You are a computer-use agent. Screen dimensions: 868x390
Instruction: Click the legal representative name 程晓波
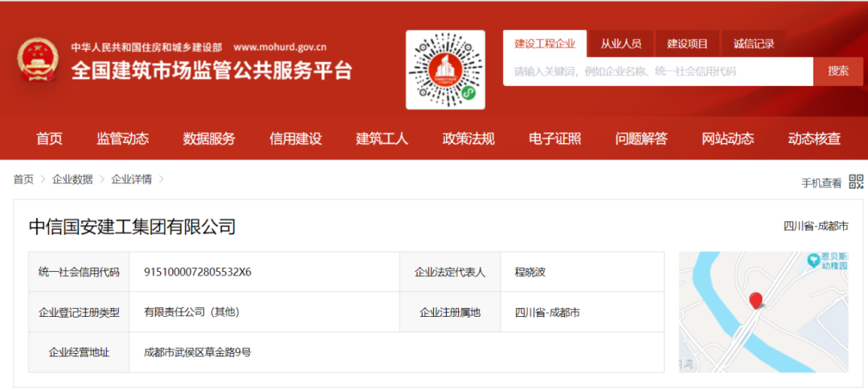531,272
